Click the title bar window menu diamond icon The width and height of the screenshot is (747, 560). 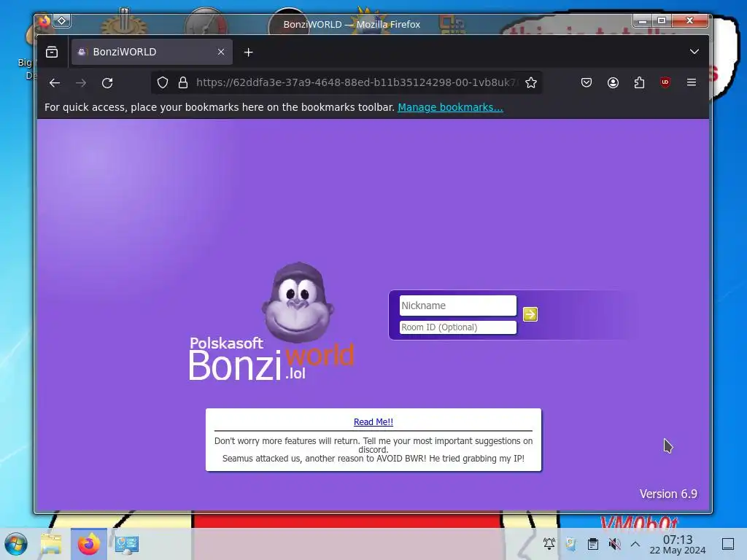click(x=61, y=20)
